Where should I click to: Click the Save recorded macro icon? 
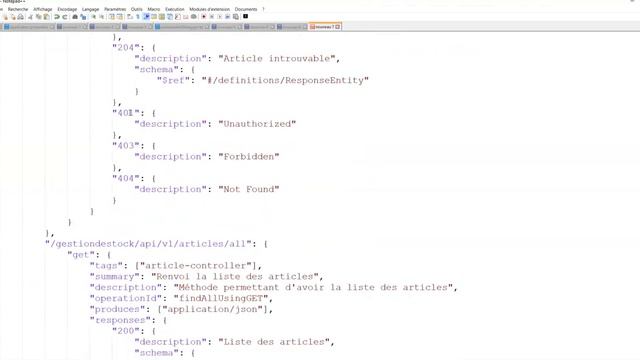tap(236, 17)
